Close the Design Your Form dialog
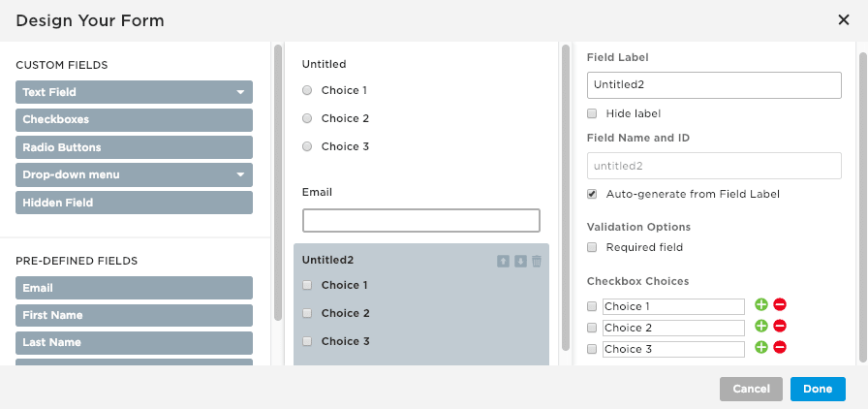 [x=843, y=19]
